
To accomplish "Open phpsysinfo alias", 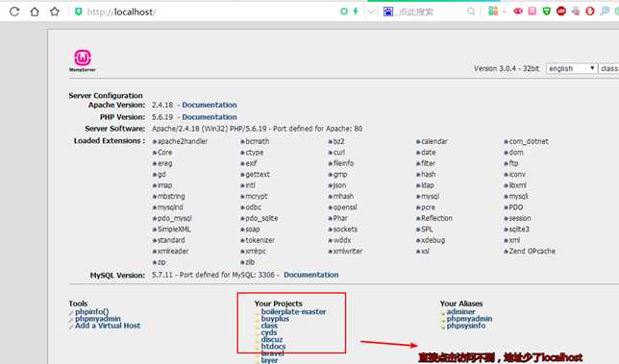I will [466, 326].
